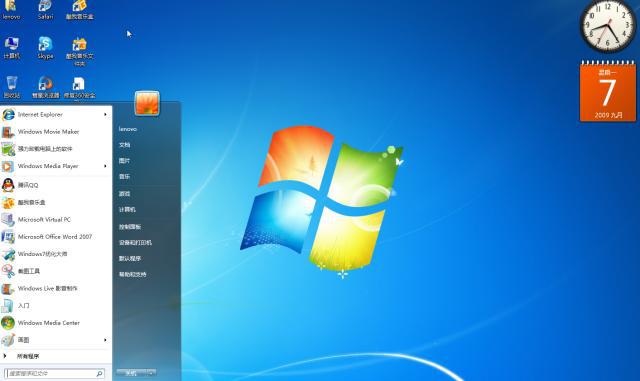The image size is (640, 381).
Task: Expand the Internet Explorer jump list arrow
Action: pos(105,115)
